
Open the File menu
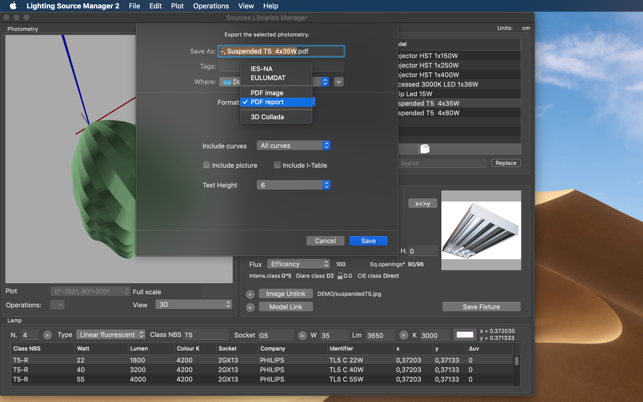tap(134, 6)
